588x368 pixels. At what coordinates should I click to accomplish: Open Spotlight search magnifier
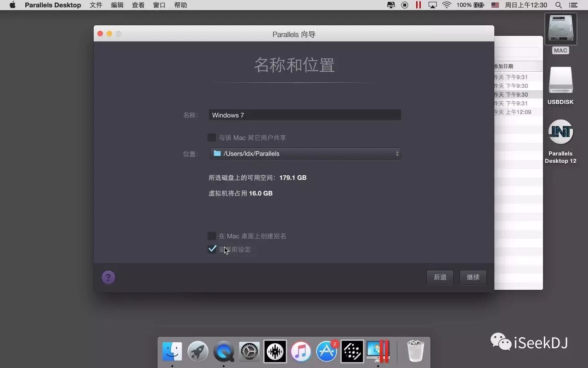click(559, 5)
